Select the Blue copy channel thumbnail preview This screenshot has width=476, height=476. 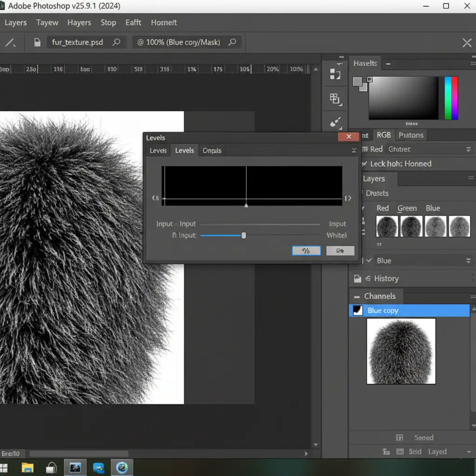[401, 351]
